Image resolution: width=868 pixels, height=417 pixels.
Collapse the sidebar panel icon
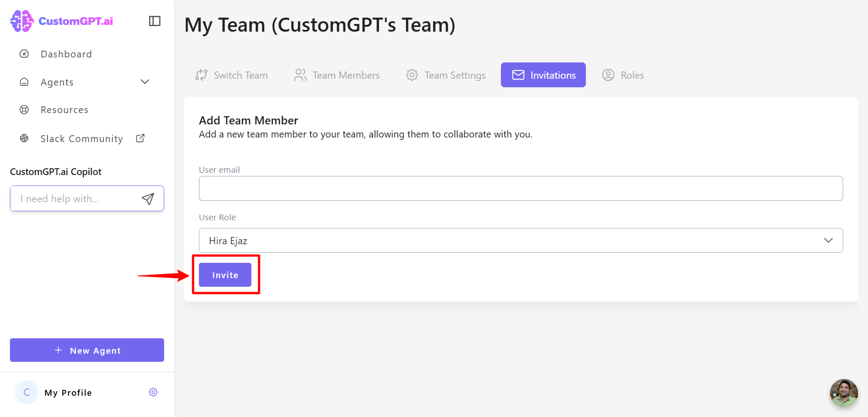155,21
